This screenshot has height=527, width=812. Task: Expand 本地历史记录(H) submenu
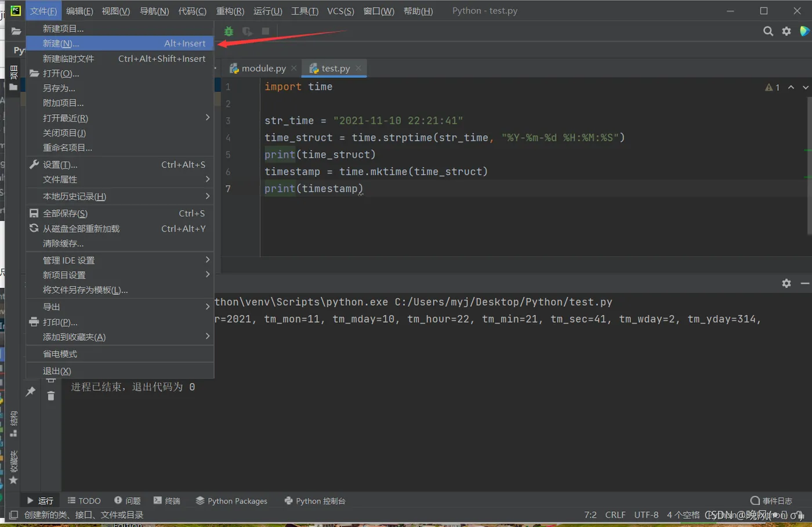tap(120, 196)
